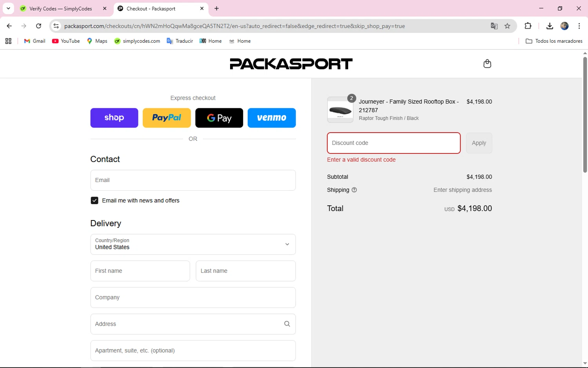
Task: Click the Total $4,198.00 amount
Action: click(474, 208)
